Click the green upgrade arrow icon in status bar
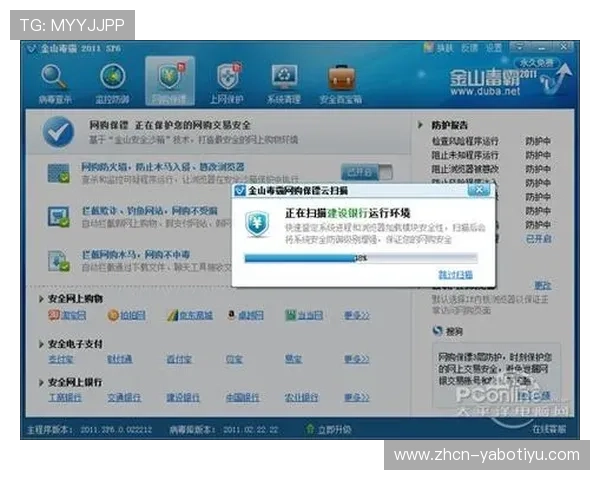The height and width of the screenshot is (480, 600). pos(310,429)
